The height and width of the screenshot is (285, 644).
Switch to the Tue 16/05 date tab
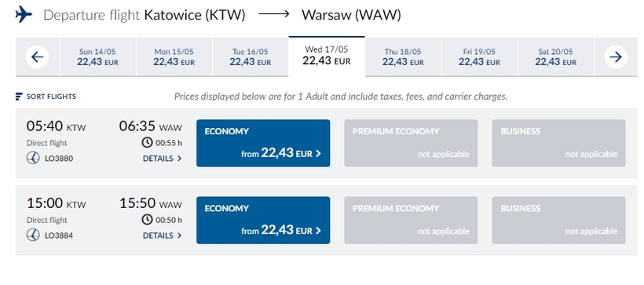251,57
